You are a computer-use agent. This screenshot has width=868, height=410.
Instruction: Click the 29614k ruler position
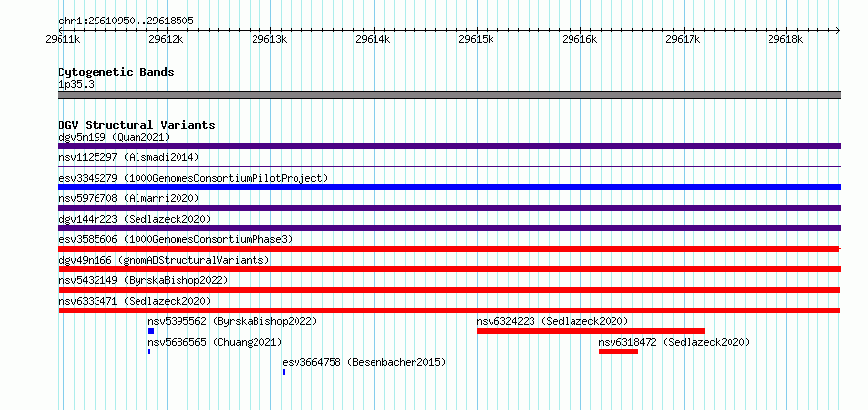point(374,39)
